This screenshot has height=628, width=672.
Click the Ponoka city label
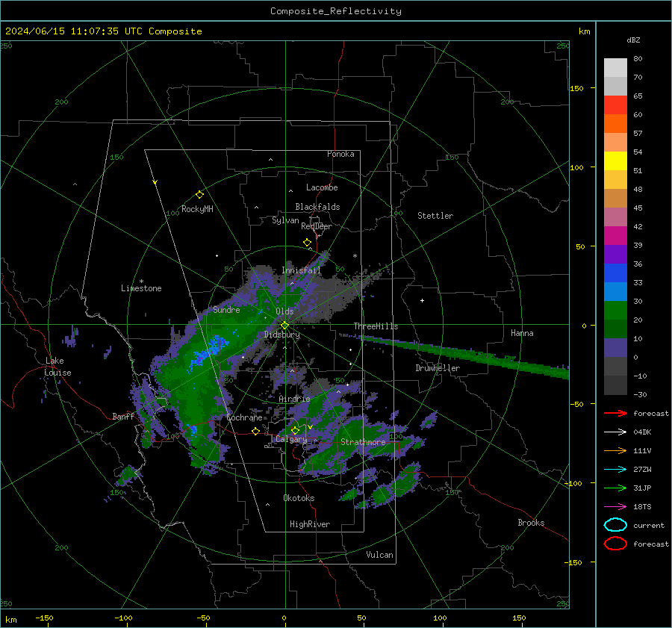point(340,154)
